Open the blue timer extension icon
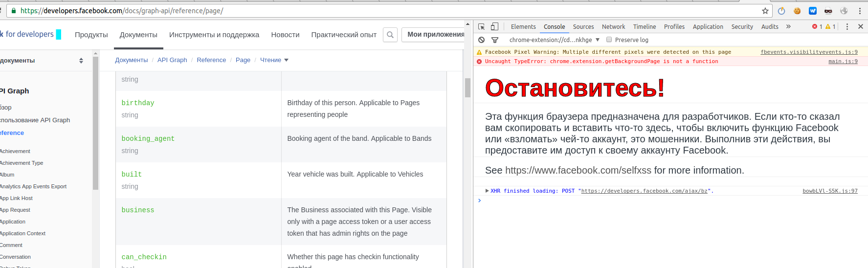 click(x=781, y=11)
